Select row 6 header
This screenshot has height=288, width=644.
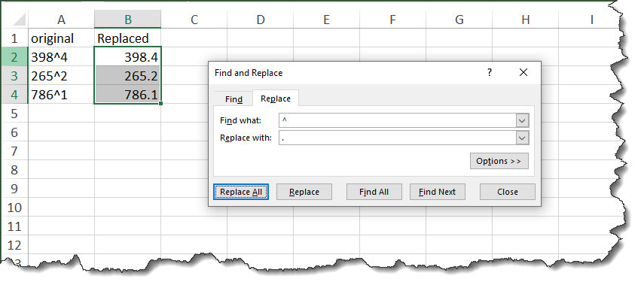tap(14, 132)
